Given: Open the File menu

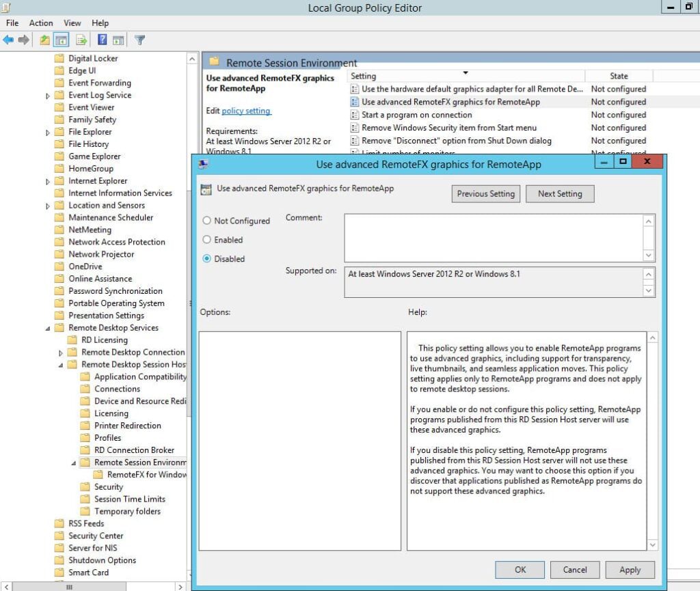Looking at the screenshot, I should (12, 23).
